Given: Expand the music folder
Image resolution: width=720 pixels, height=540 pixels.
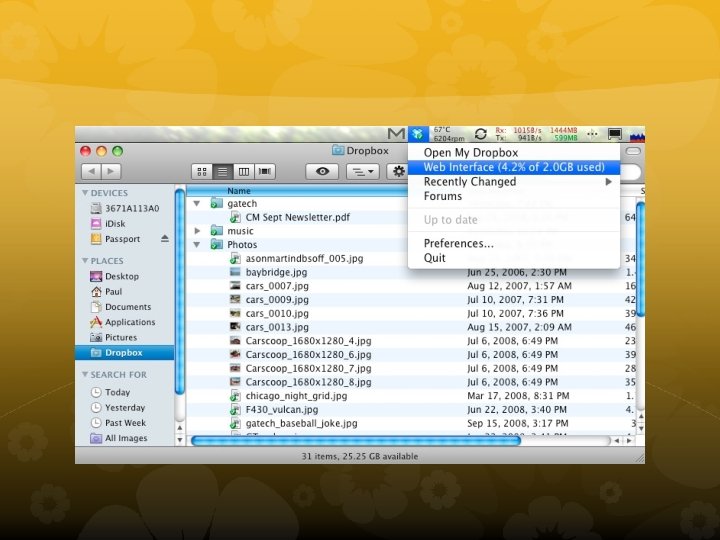Looking at the screenshot, I should 197,231.
